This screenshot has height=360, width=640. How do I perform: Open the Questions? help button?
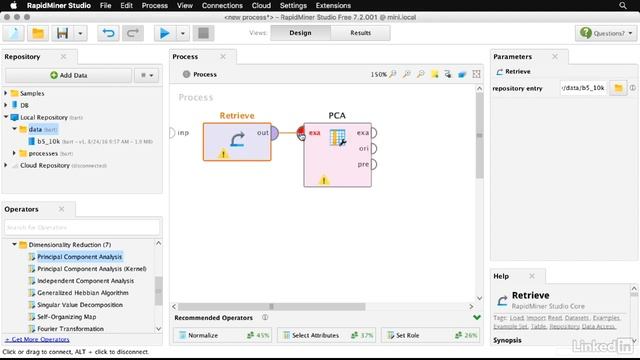[606, 33]
